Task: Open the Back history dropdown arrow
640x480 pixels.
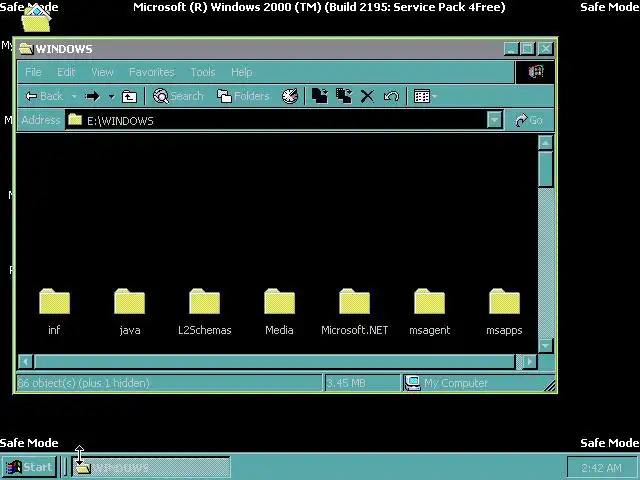Action: click(74, 96)
